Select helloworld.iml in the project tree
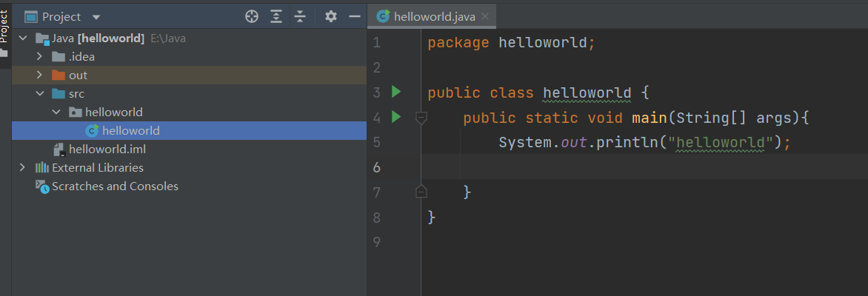 [x=189, y=149]
